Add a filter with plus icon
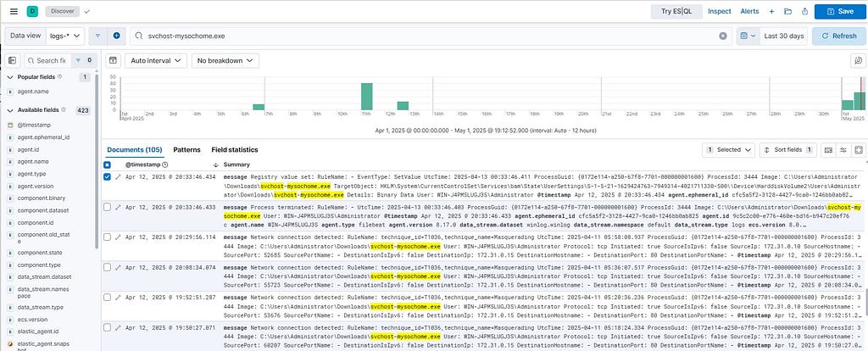Screen dimensions: 868x351 116,36
